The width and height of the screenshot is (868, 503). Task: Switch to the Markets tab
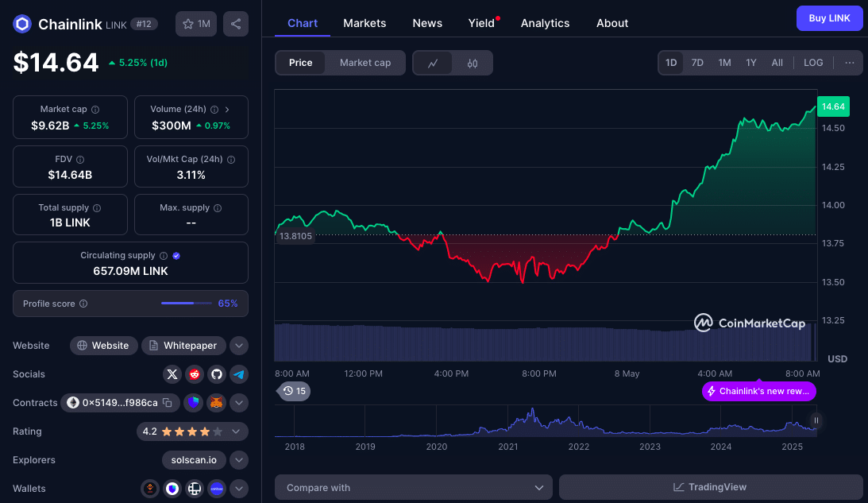[365, 23]
